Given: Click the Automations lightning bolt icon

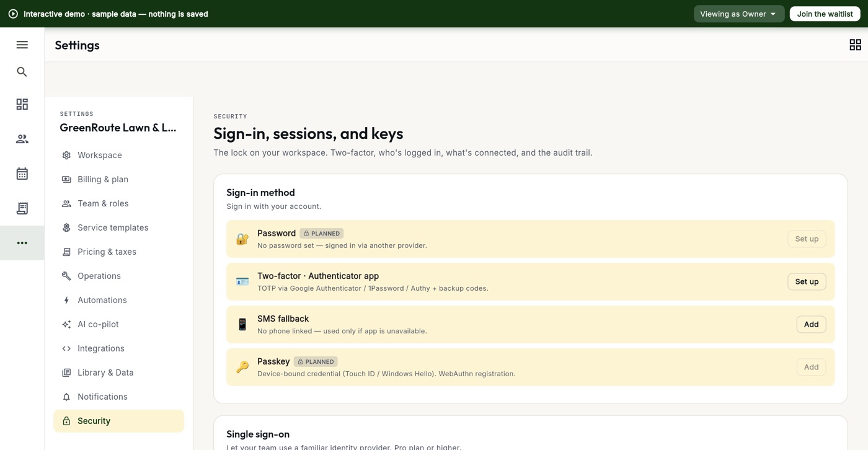Looking at the screenshot, I should [x=66, y=300].
